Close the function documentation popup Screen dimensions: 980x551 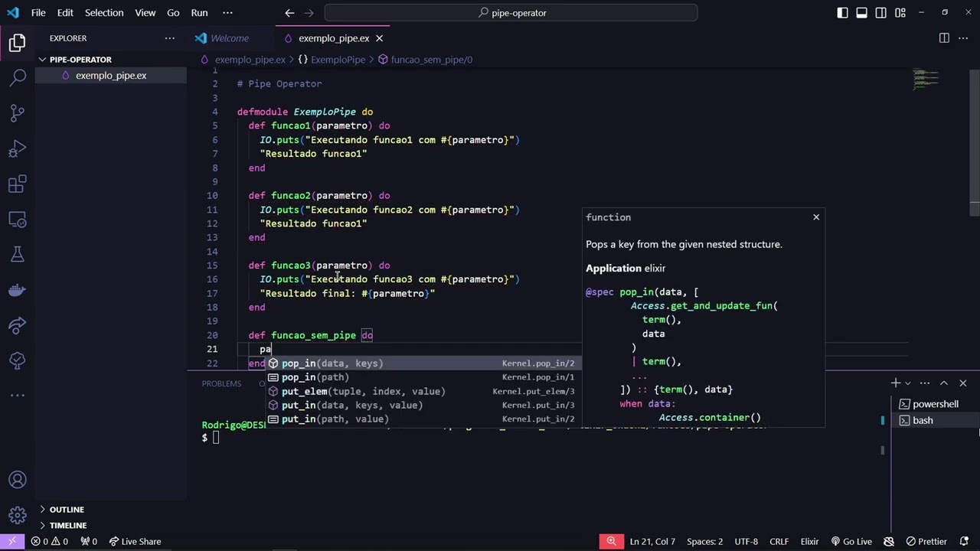816,217
